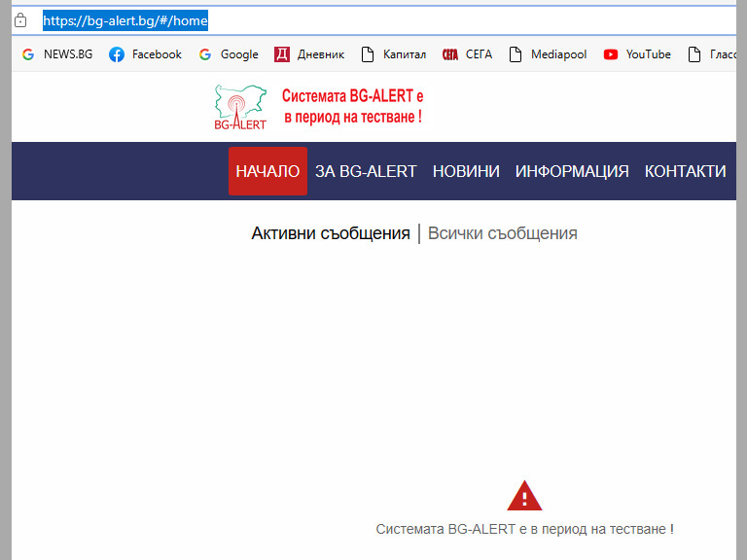Switch to the Всички съобщения tab
This screenshot has height=560, width=747.
[x=503, y=233]
